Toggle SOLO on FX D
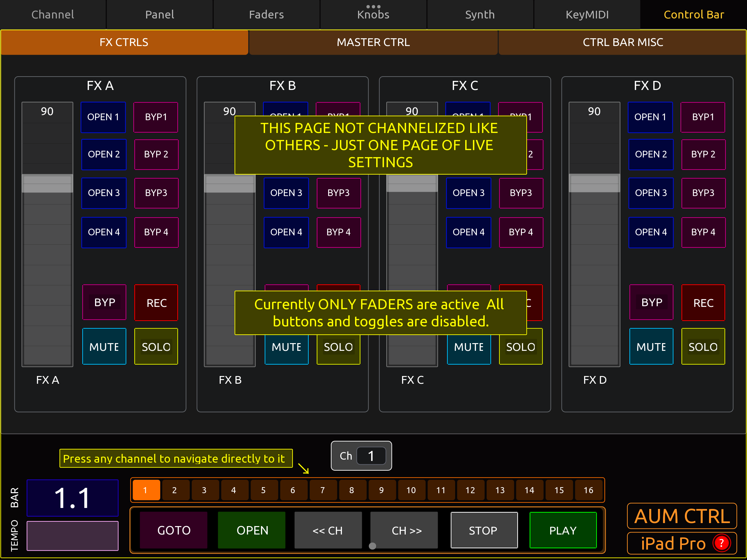This screenshot has width=747, height=560. click(x=703, y=347)
